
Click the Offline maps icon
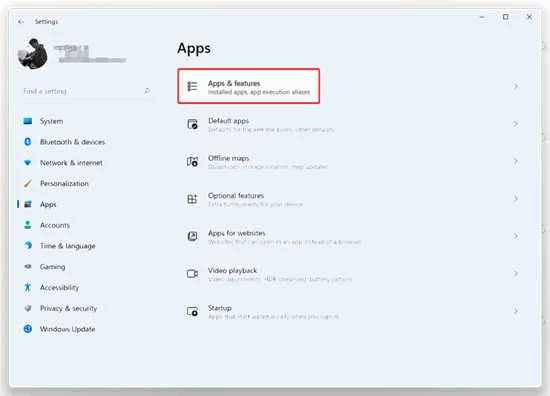tap(192, 161)
